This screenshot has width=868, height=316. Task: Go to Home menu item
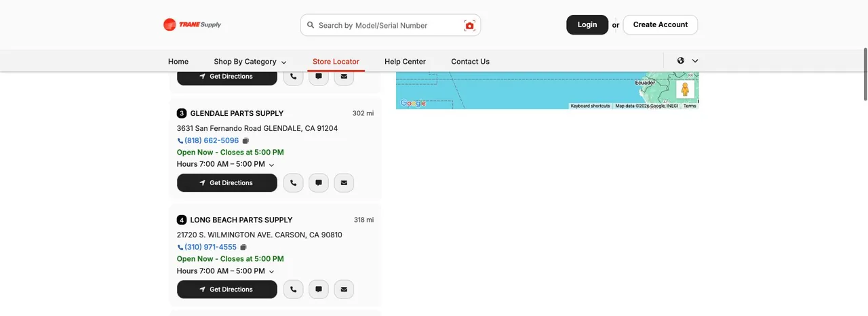(178, 61)
